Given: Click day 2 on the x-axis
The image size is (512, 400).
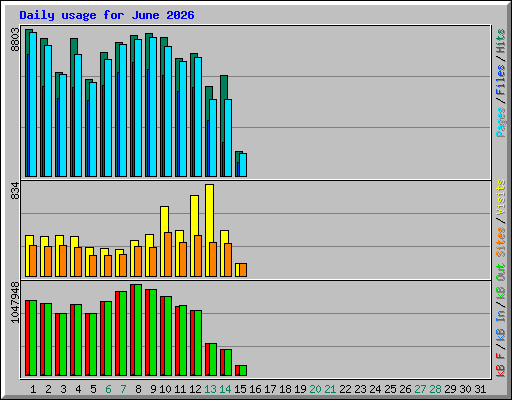Looking at the screenshot, I should pyautogui.click(x=48, y=389).
